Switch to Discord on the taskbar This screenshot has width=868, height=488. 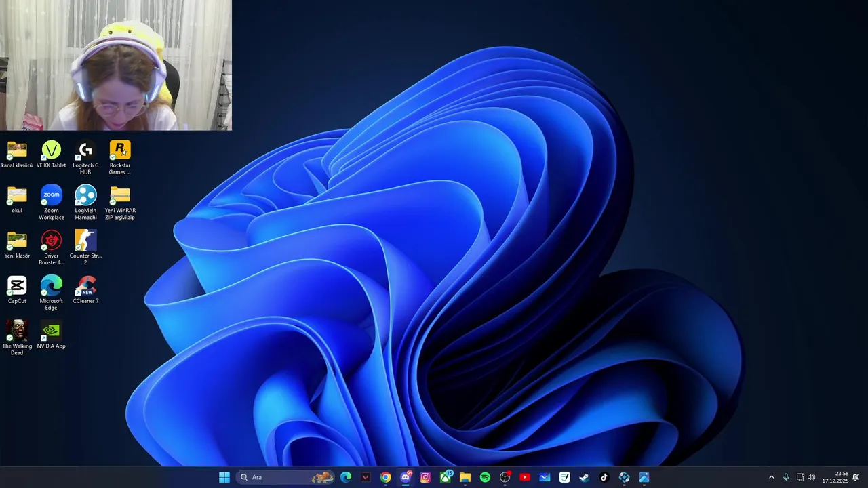[406, 477]
